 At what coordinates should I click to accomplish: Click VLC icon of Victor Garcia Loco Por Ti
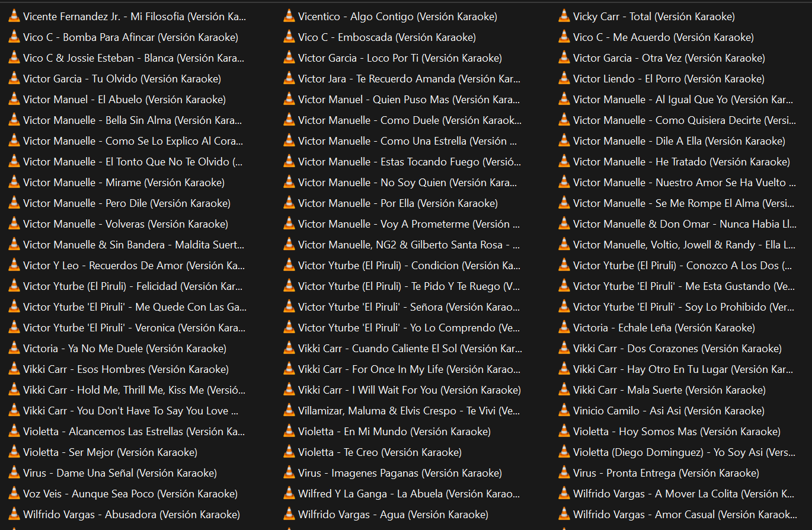pos(289,58)
